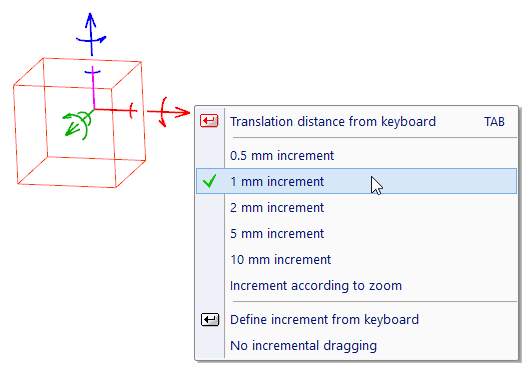Click the red horizontal translation arrow

168,112
